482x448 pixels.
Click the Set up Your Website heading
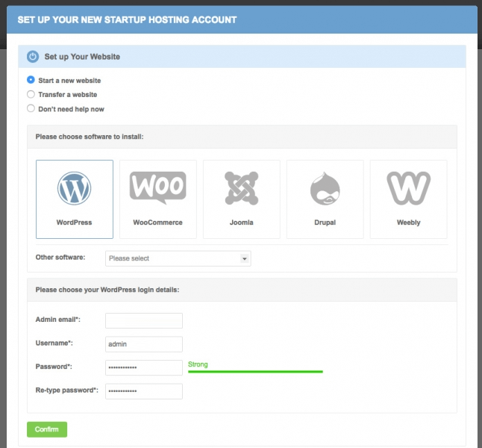[82, 57]
